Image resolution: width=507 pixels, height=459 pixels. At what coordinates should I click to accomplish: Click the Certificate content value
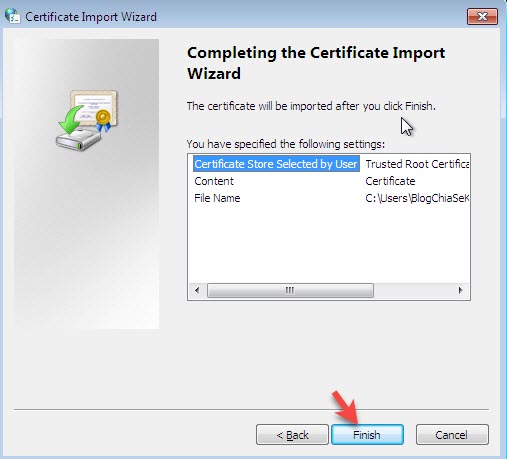390,181
